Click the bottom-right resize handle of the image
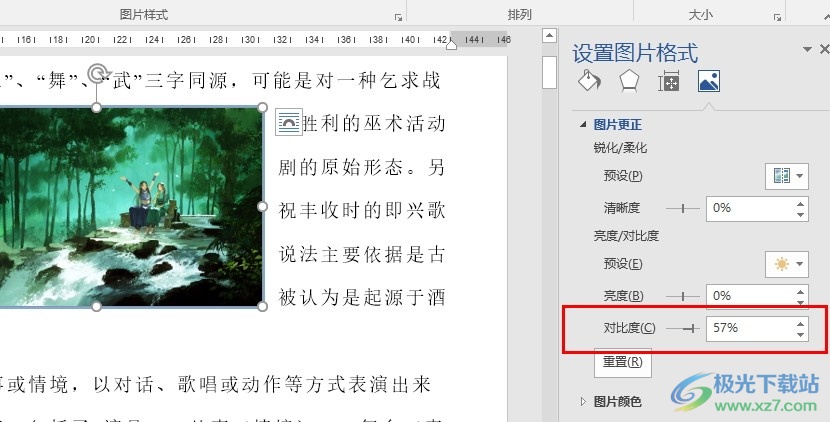This screenshot has height=422, width=830. coord(263,306)
